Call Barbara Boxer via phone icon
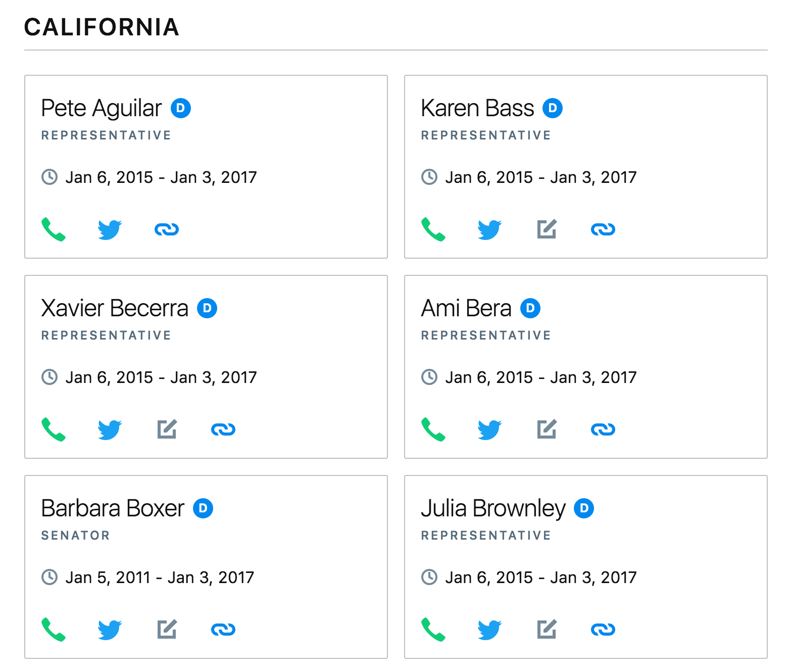790x672 pixels. coord(53,630)
